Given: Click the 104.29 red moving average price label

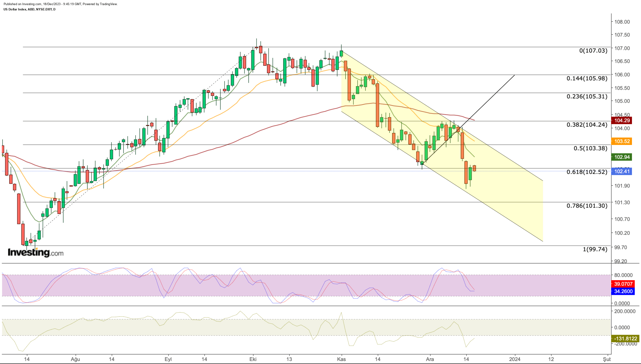Looking at the screenshot, I should click(621, 120).
